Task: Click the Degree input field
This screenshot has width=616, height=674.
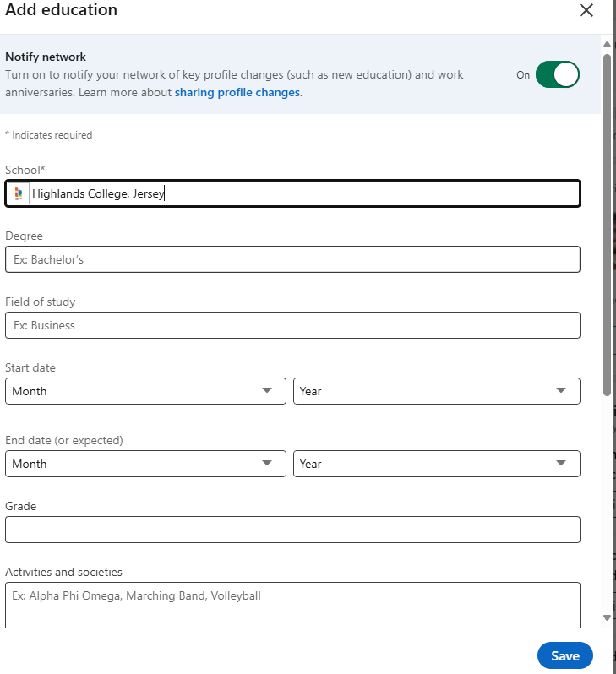Action: [292, 259]
